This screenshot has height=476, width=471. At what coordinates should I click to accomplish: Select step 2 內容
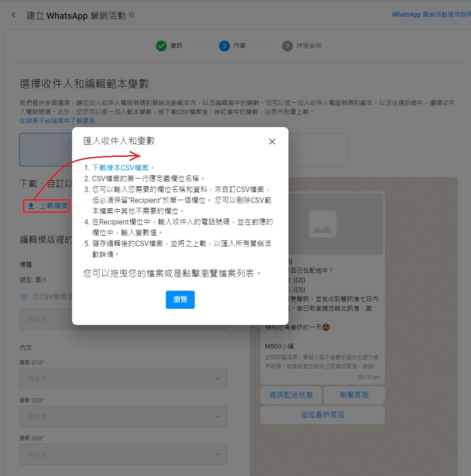(232, 46)
